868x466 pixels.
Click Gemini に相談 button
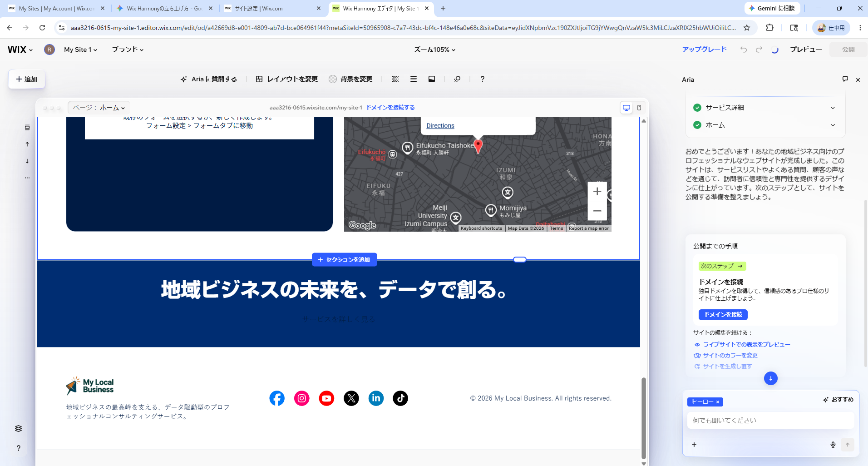click(x=772, y=8)
